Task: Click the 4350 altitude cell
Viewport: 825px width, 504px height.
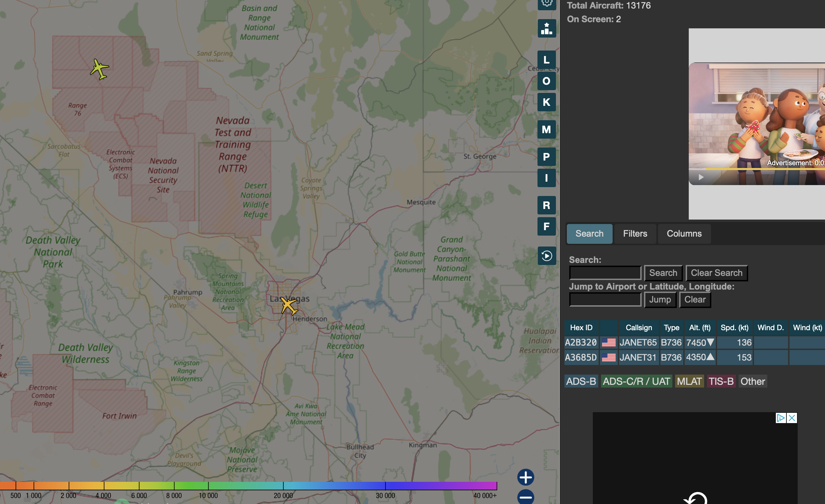Action: click(x=700, y=357)
